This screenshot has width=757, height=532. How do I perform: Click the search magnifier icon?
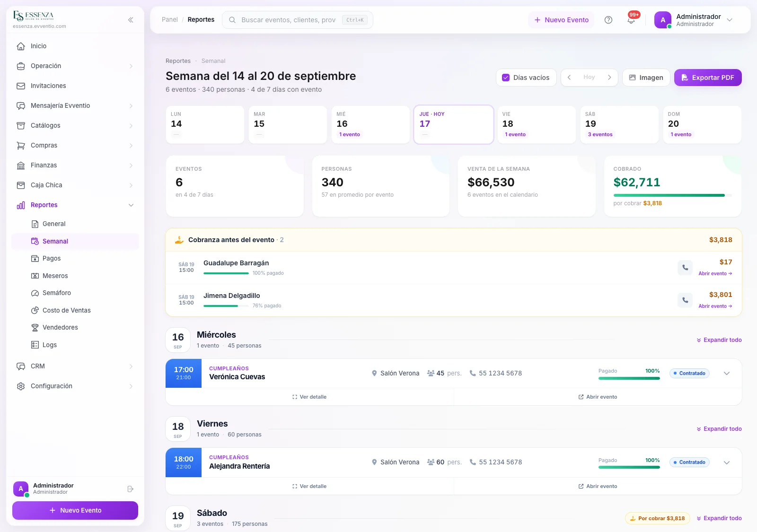point(232,20)
